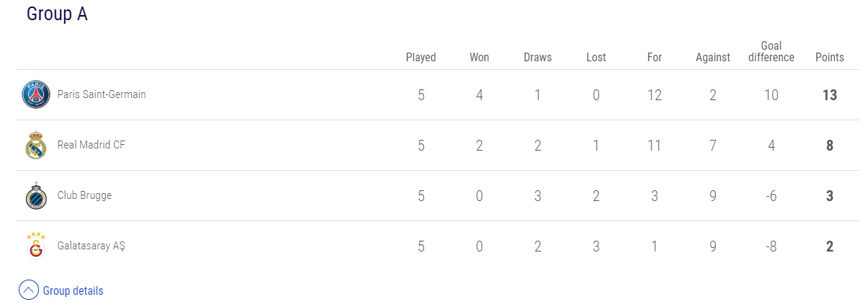Click the Club Brugge badge icon
This screenshot has height=307, width=868.
pos(35,195)
